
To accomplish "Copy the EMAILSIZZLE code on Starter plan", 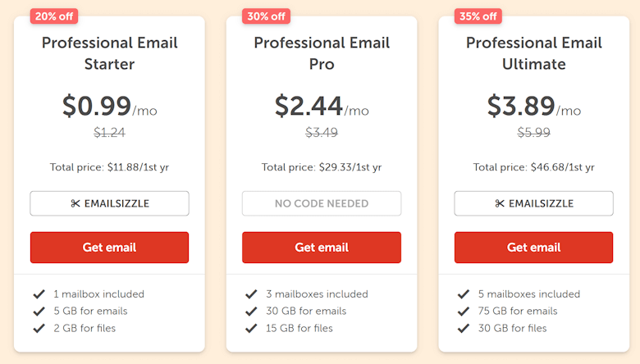I will [109, 203].
